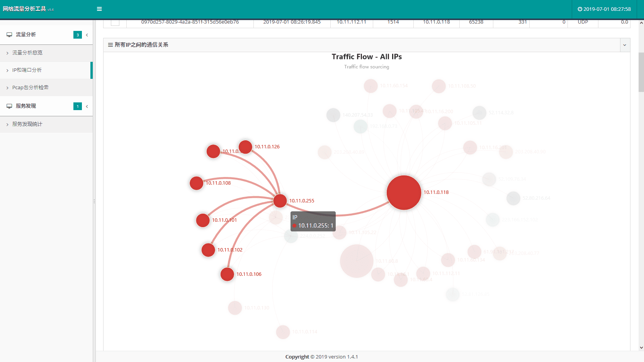This screenshot has height=362, width=644.
Task: Click the list icon in the 所有IP之间的通信关系 header
Action: 110,45
